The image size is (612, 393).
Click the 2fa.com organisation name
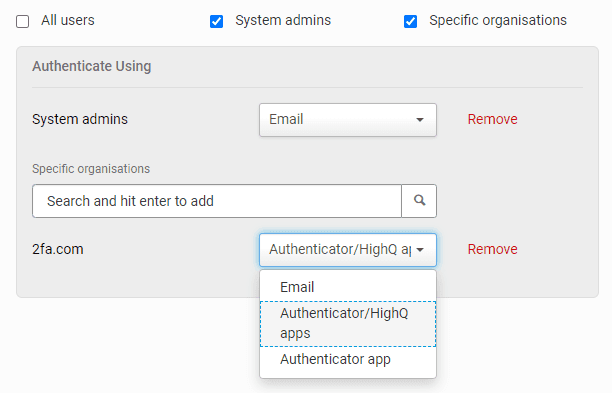click(x=58, y=249)
